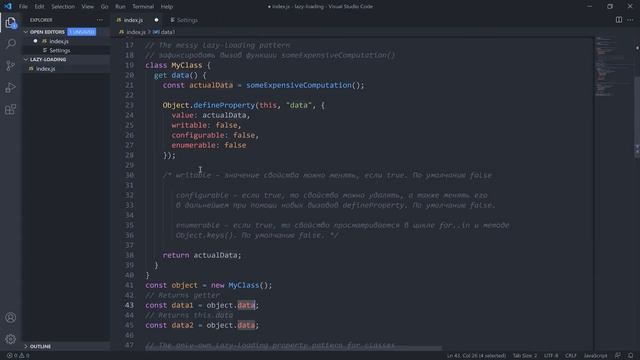The image size is (640, 360).
Task: Open the Run menu
Action: [120, 7]
